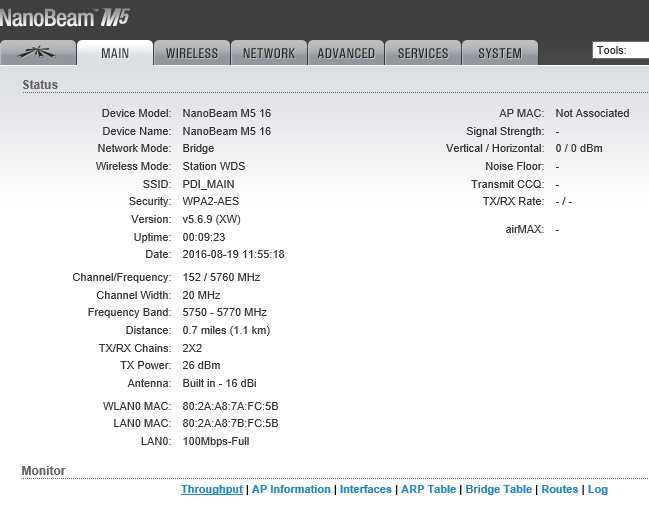Select the SSID value PDI_MAIN
Image resolution: width=649 pixels, height=505 pixels.
(209, 184)
